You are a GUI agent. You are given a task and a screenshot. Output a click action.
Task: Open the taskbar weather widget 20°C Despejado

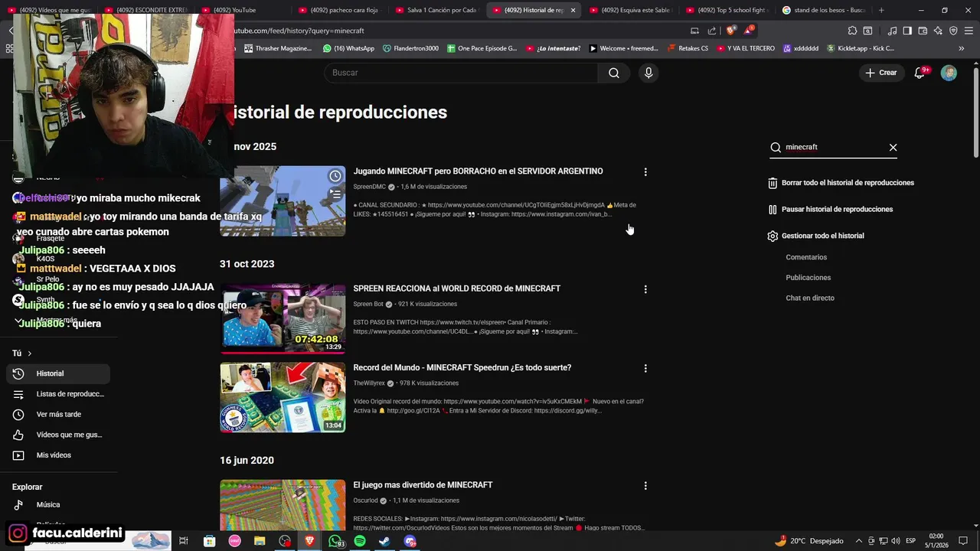(x=809, y=541)
